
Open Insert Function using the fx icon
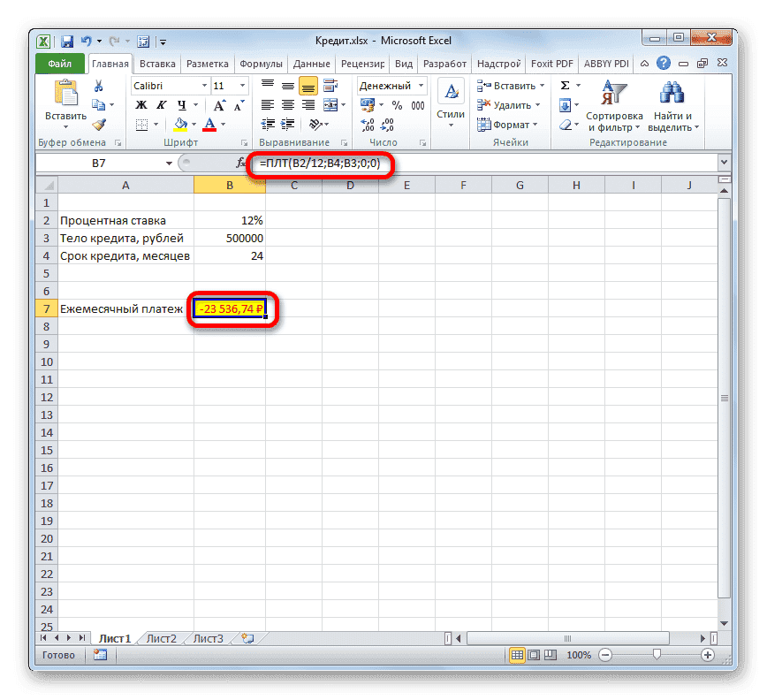click(239, 163)
